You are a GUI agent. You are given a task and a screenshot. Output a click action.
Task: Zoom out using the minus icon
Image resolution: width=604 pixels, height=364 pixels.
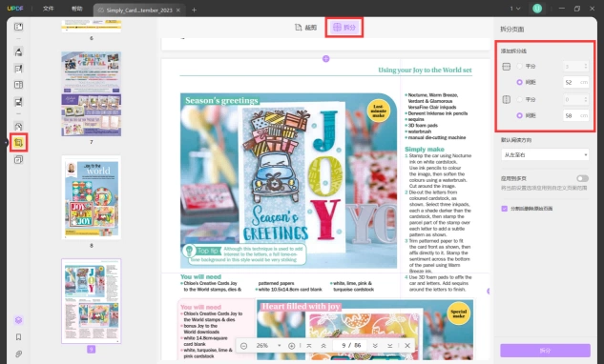244,346
